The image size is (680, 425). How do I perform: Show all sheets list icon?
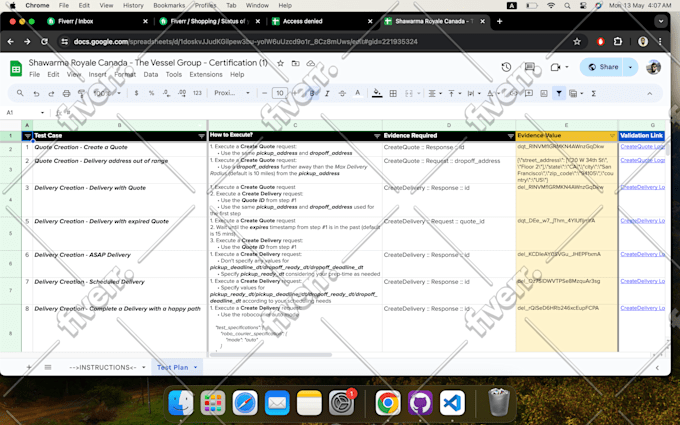(x=48, y=367)
